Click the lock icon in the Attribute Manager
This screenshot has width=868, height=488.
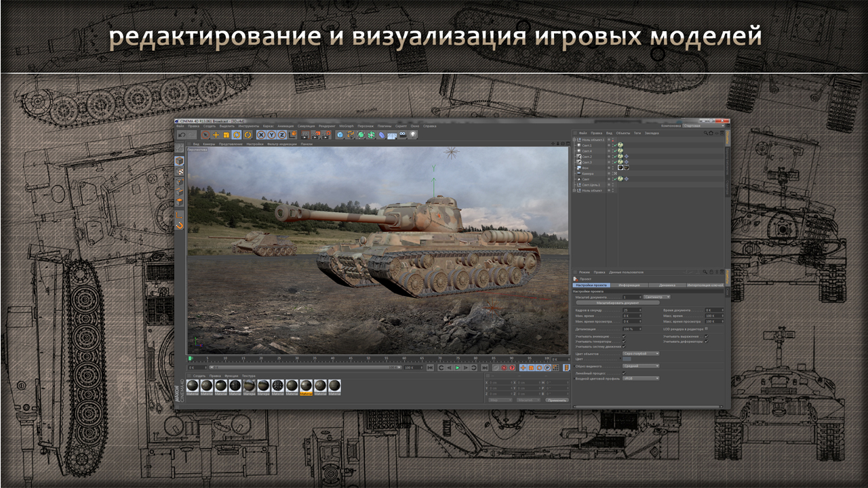coord(711,272)
